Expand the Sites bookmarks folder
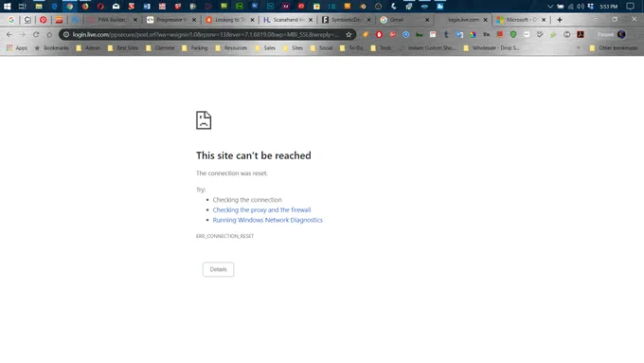This screenshot has height=363, width=644. 293,48
